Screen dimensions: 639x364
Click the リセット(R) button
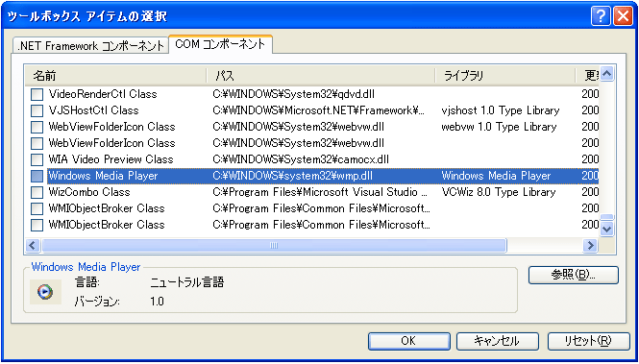(588, 341)
